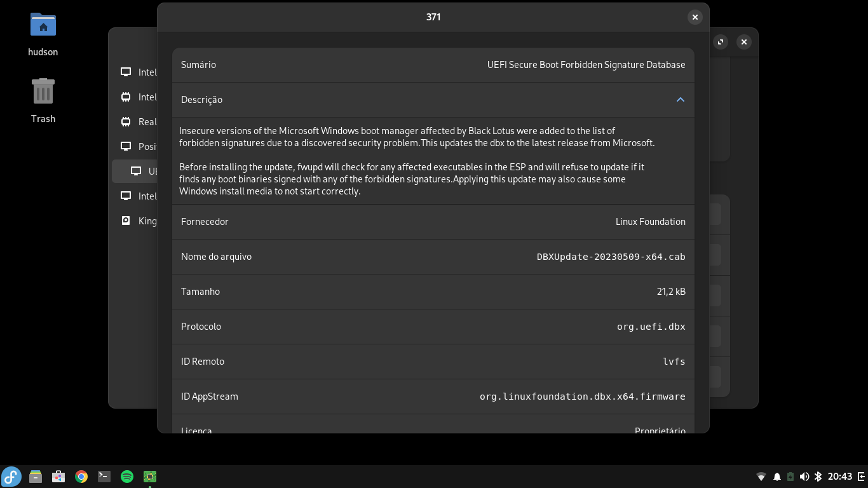Image resolution: width=868 pixels, height=488 pixels.
Task: Click the 20:43 clock in the panel
Action: [840, 477]
